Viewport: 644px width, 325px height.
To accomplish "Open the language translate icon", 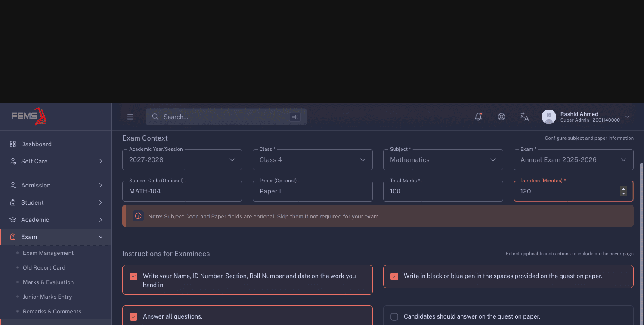I will coord(524,117).
